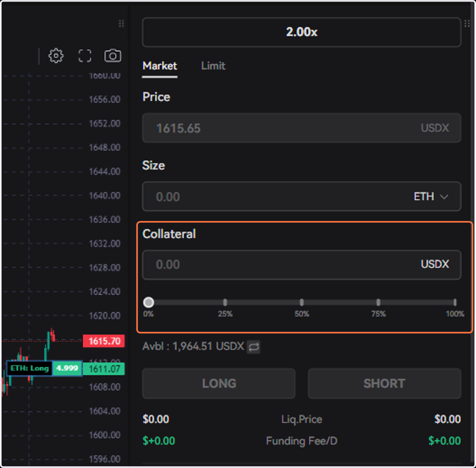Click the Price field showing 1615.65
This screenshot has width=476, height=468.
click(x=301, y=128)
